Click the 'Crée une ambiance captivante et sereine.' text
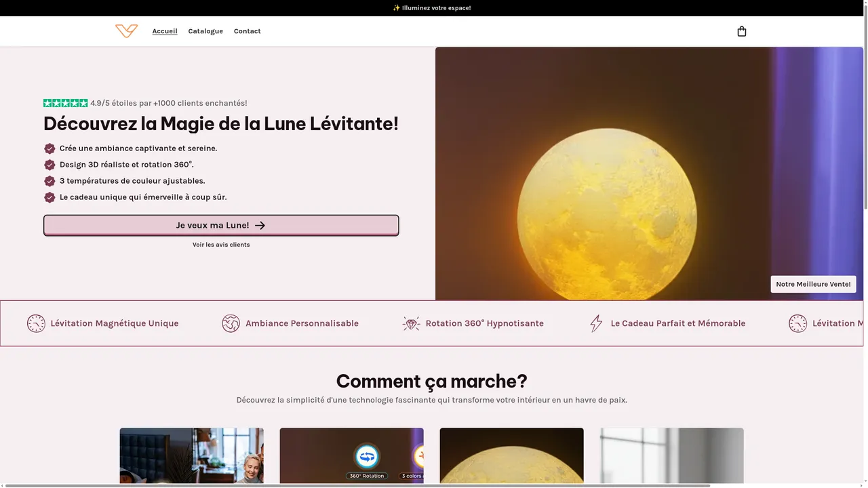868x488 pixels. 138,148
